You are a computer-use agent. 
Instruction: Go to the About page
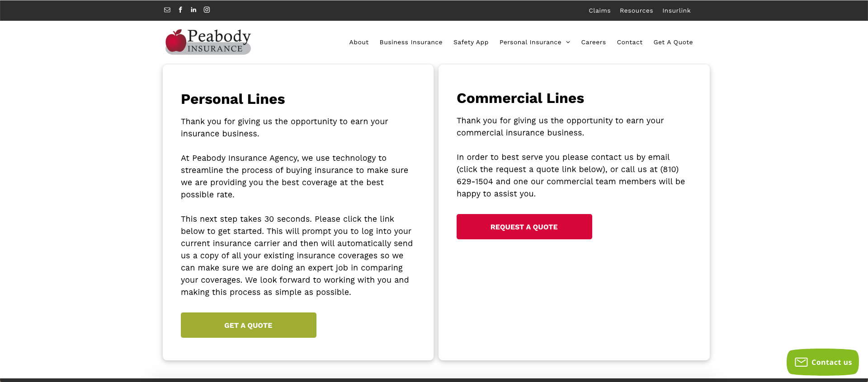pyautogui.click(x=359, y=42)
